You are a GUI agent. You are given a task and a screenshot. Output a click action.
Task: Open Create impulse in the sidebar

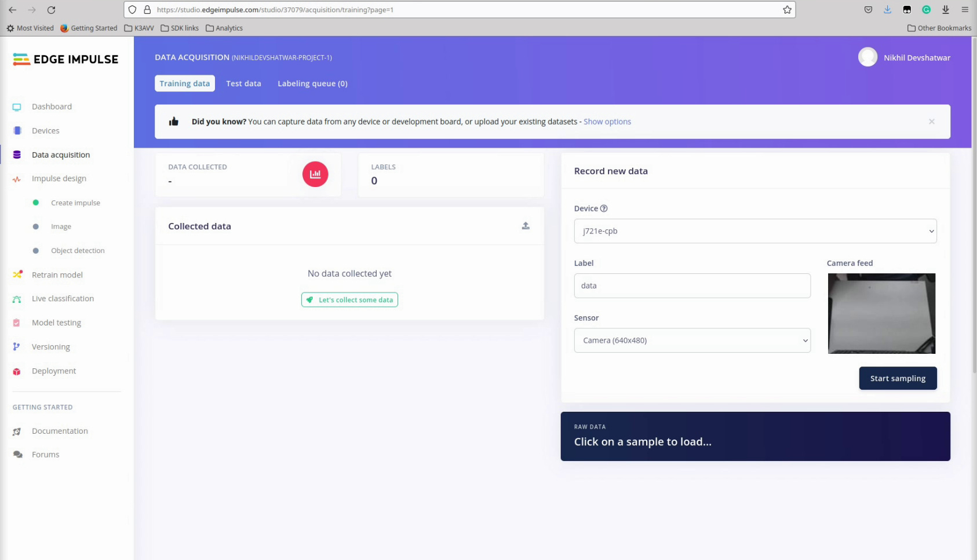click(75, 203)
